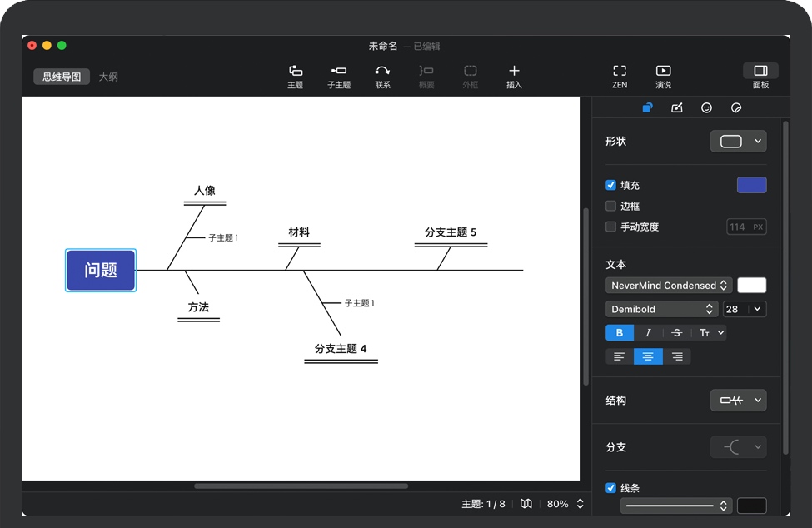Select the 联系 (Relationship) tool

[382, 76]
